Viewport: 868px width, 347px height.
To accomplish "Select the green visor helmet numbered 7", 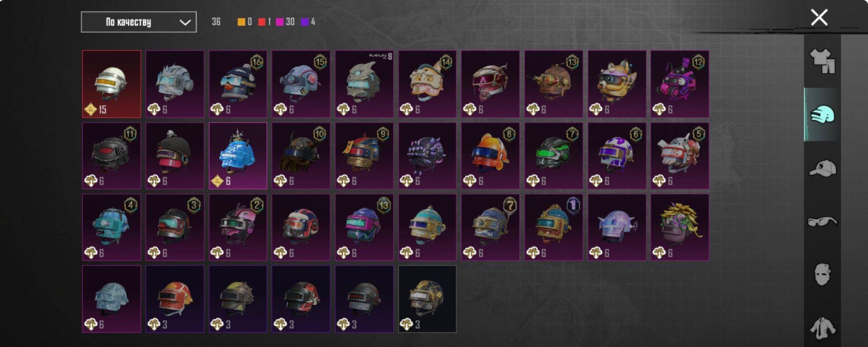I will tap(554, 156).
